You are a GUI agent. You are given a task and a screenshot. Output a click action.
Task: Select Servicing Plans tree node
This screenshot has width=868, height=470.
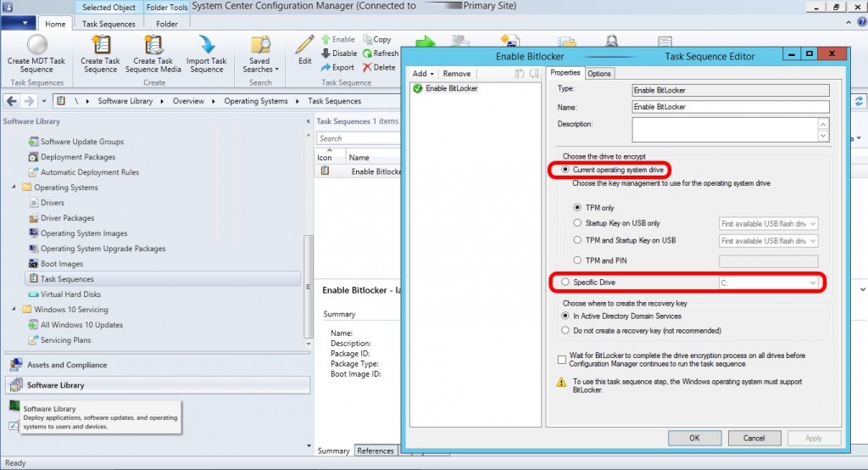click(x=65, y=339)
